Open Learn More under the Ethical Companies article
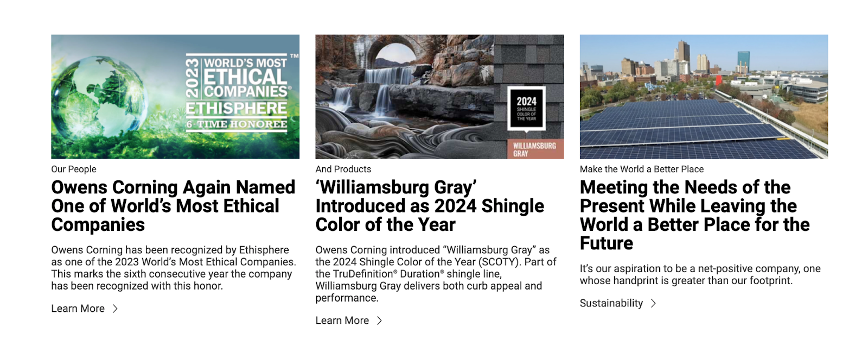Viewport: 868px width, 358px height. 78,309
